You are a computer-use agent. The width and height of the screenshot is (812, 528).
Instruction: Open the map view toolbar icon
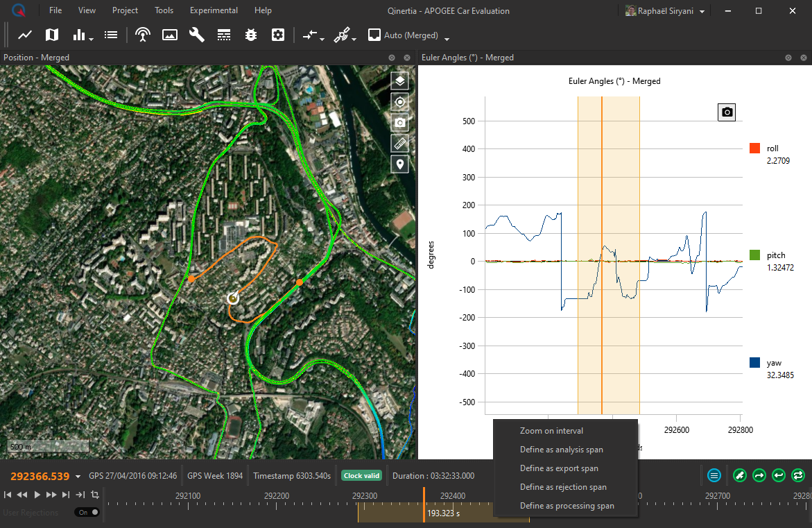coord(52,35)
